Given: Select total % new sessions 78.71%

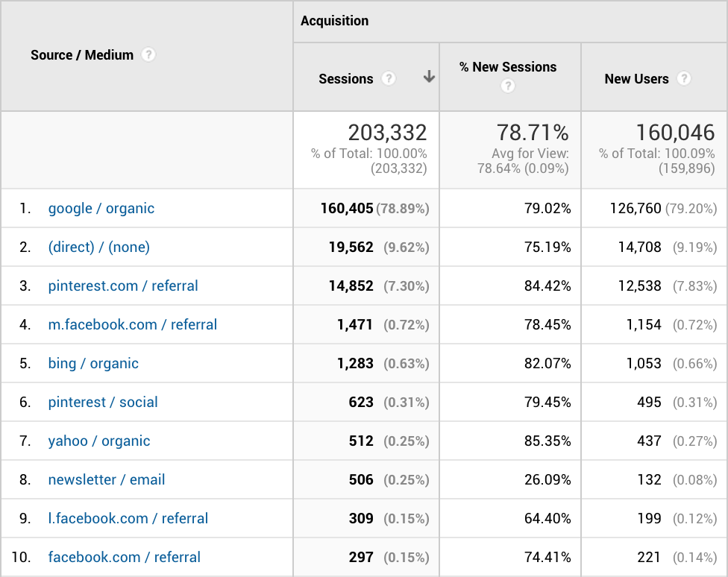Looking at the screenshot, I should point(533,133).
